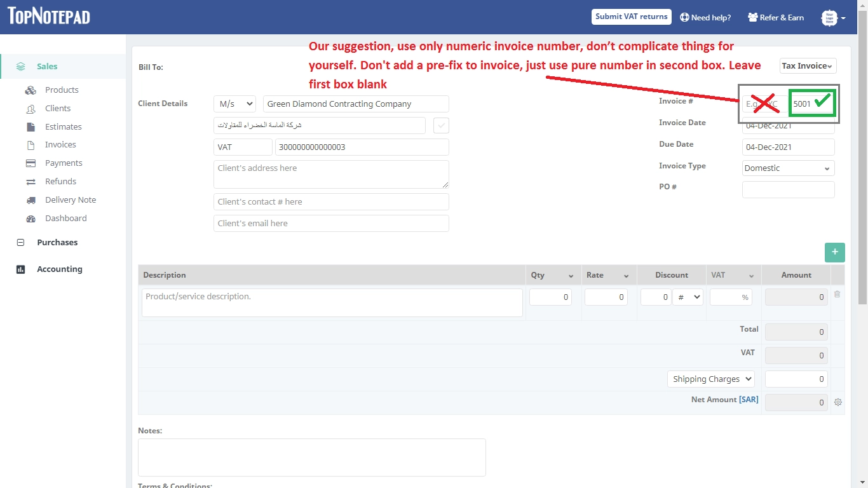Expand the Invoice Type Domestic dropdown
This screenshot has height=488, width=868.
(788, 168)
